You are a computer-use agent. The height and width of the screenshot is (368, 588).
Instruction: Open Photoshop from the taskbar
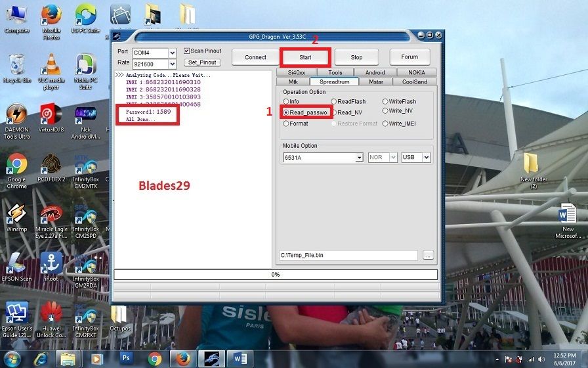click(x=126, y=358)
